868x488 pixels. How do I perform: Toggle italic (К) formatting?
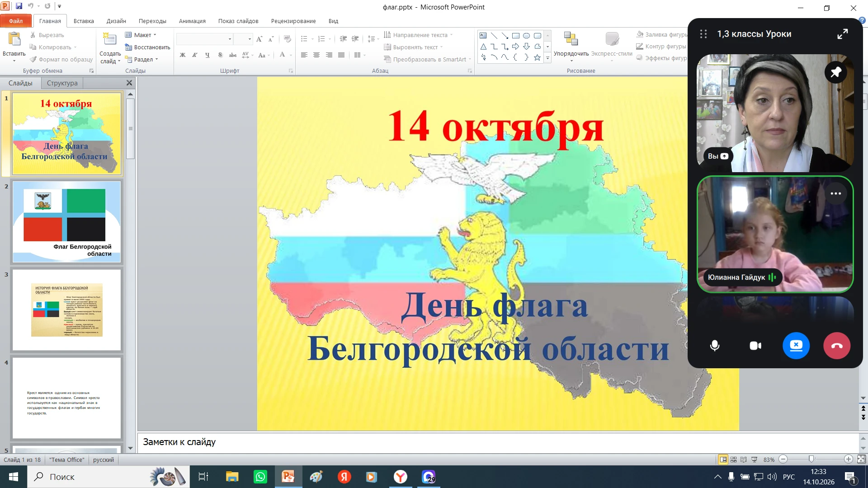coord(195,55)
